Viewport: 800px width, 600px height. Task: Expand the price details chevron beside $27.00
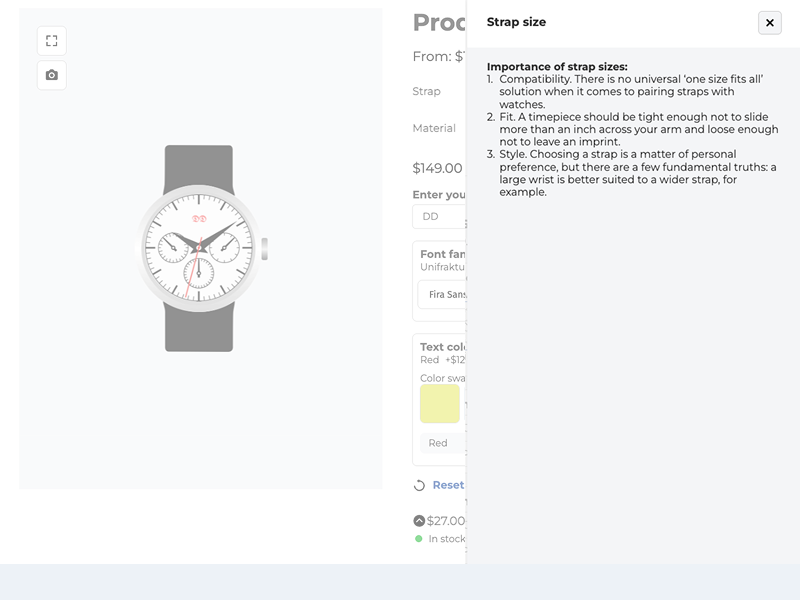coord(419,520)
